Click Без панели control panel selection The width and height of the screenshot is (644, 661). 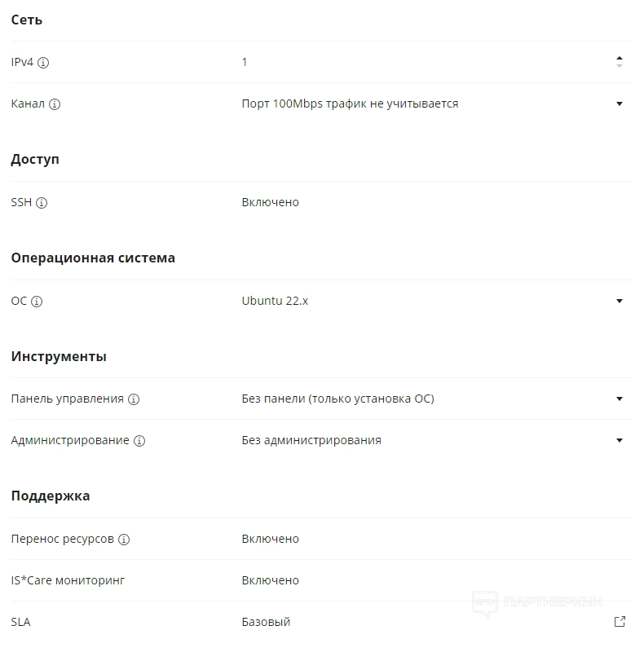point(337,399)
